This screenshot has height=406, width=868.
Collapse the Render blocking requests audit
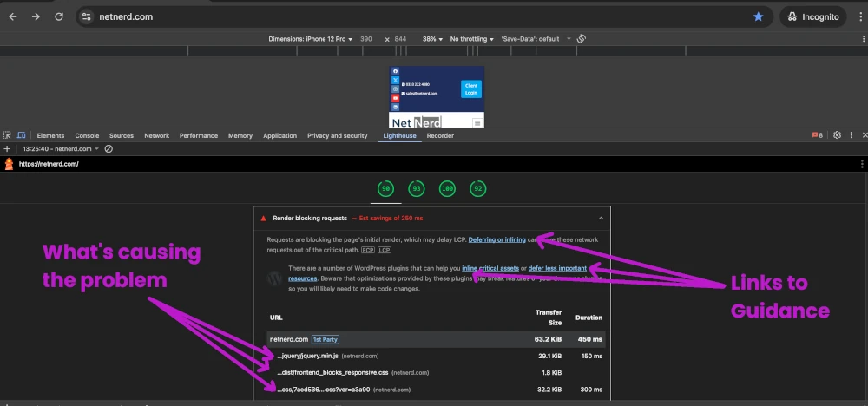(601, 219)
